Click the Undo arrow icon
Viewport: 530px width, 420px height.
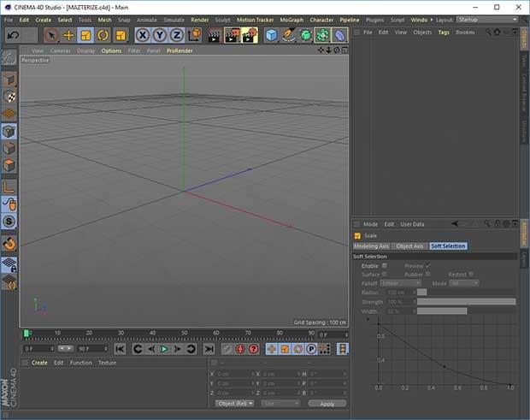pos(13,35)
